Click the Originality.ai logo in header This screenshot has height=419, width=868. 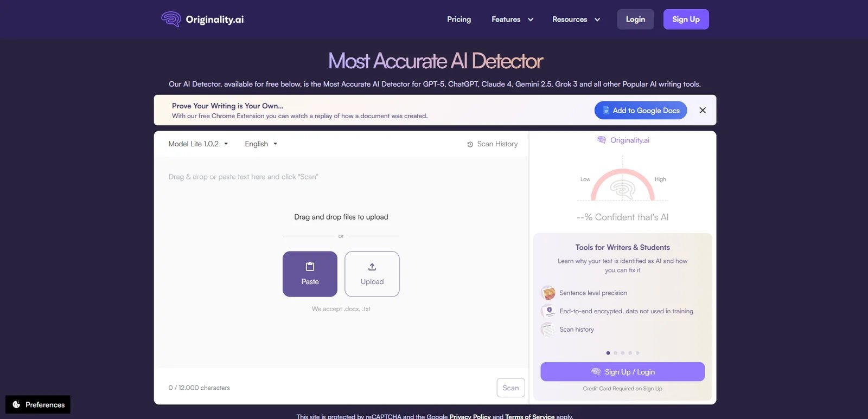point(202,20)
